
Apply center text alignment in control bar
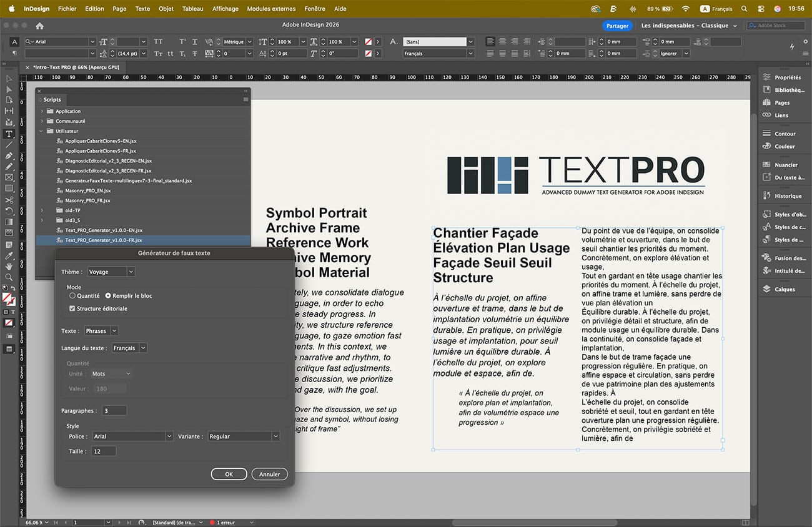(x=502, y=42)
